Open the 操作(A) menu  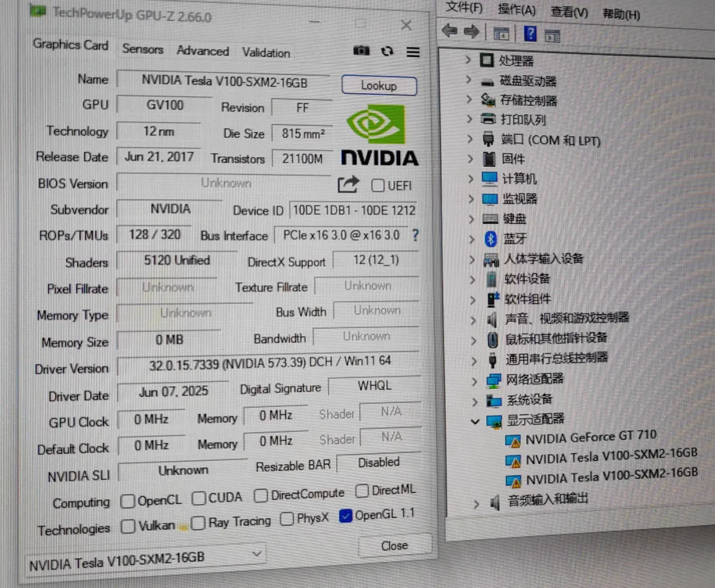click(516, 9)
